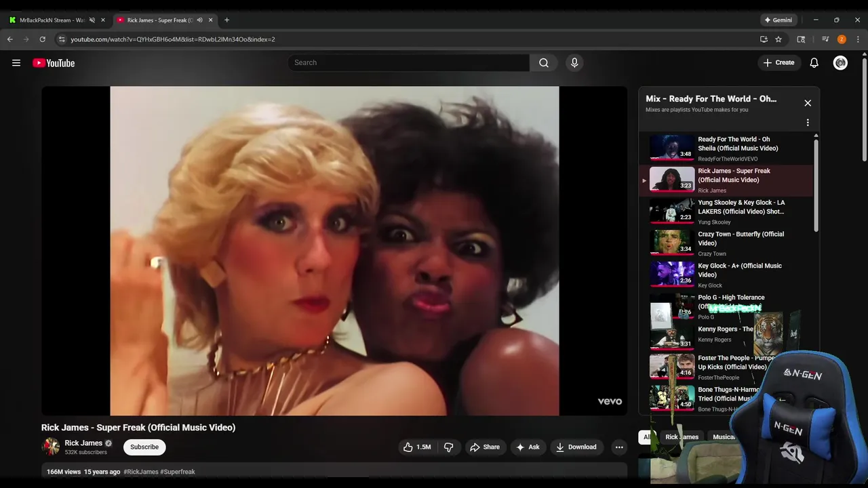Click the Ask button

[528, 447]
